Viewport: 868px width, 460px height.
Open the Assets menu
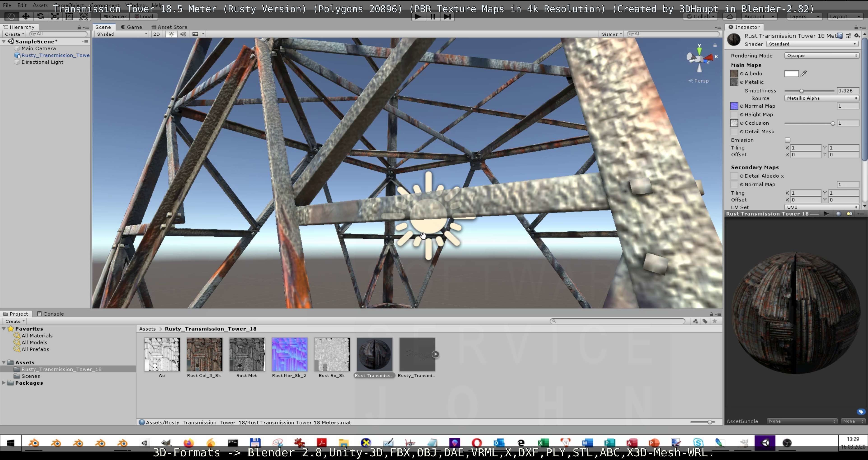tap(40, 5)
